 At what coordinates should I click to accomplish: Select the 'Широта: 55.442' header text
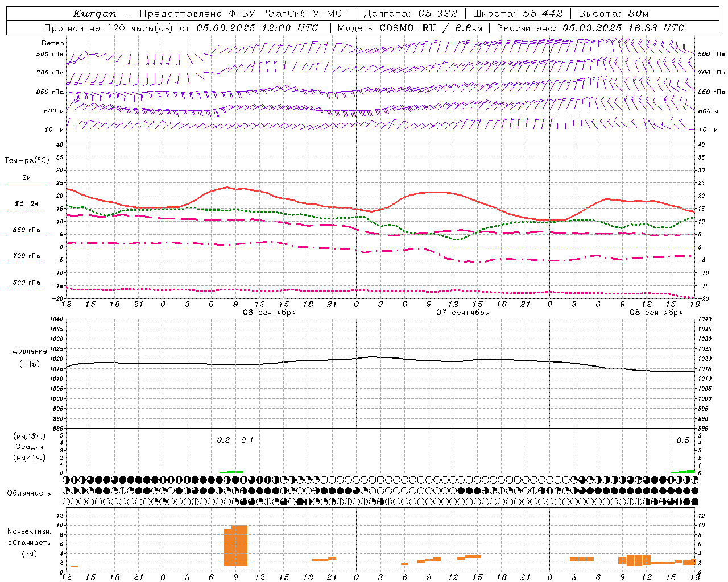pos(518,14)
